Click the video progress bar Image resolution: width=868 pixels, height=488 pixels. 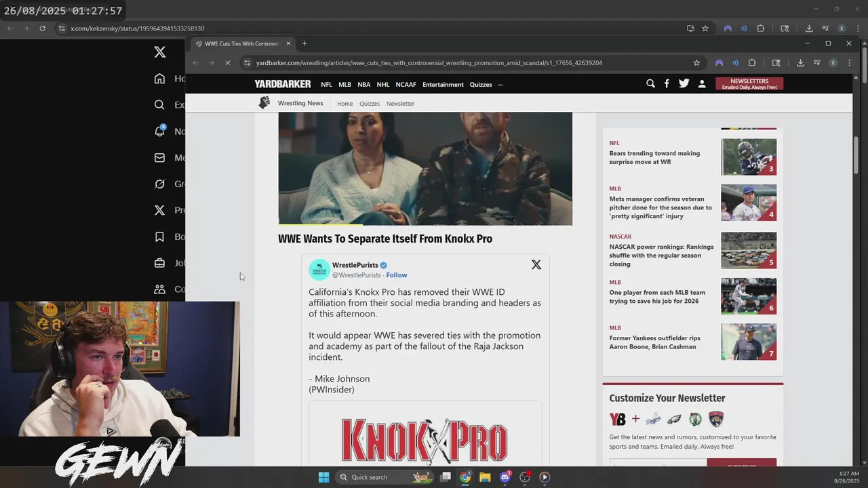point(425,224)
